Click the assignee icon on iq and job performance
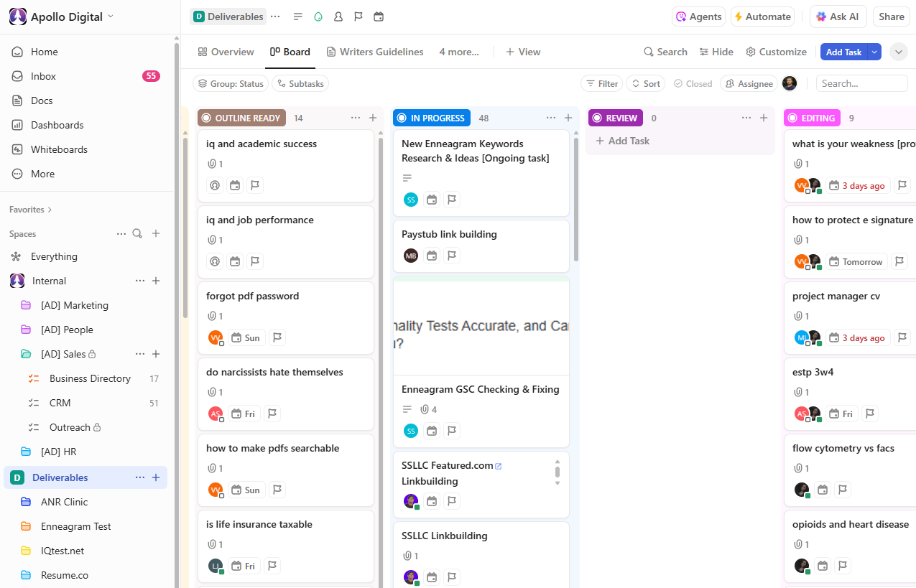Screen dimensions: 916x588 point(215,261)
